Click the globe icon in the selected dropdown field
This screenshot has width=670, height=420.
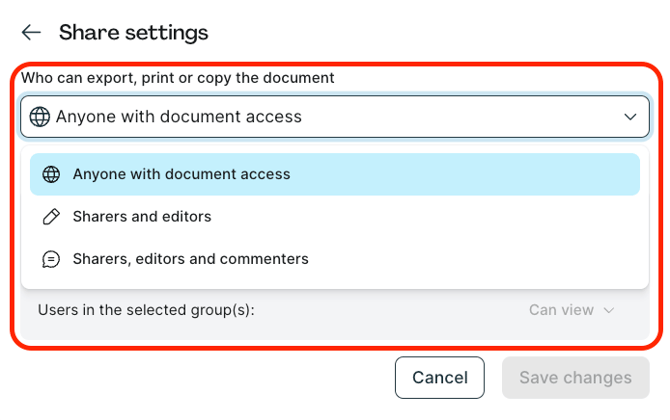pyautogui.click(x=40, y=117)
